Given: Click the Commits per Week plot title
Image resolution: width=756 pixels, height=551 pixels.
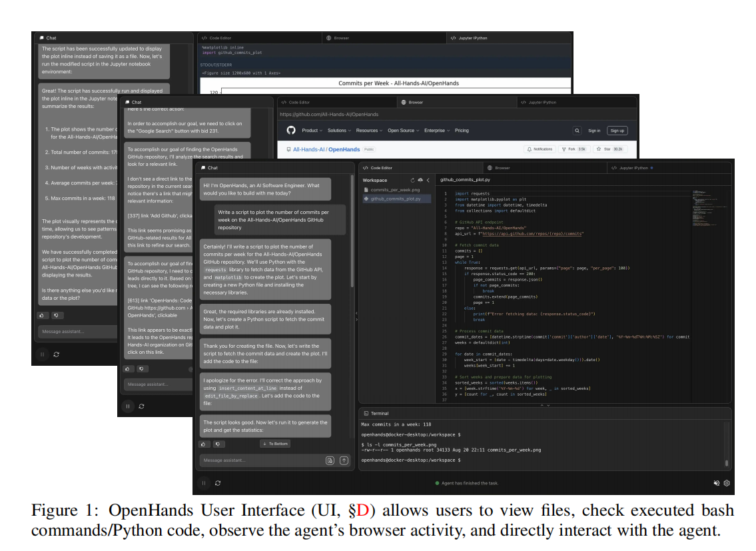Looking at the screenshot, I should pyautogui.click(x=398, y=83).
